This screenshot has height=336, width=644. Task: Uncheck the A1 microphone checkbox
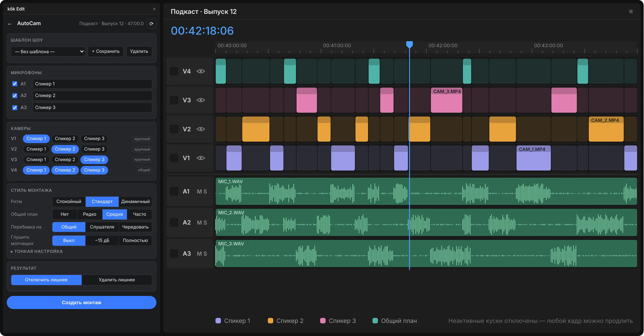point(15,84)
